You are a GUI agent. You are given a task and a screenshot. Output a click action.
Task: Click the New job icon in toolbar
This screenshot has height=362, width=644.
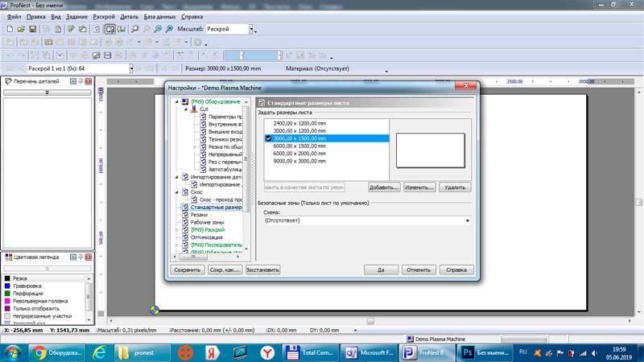click(x=10, y=29)
